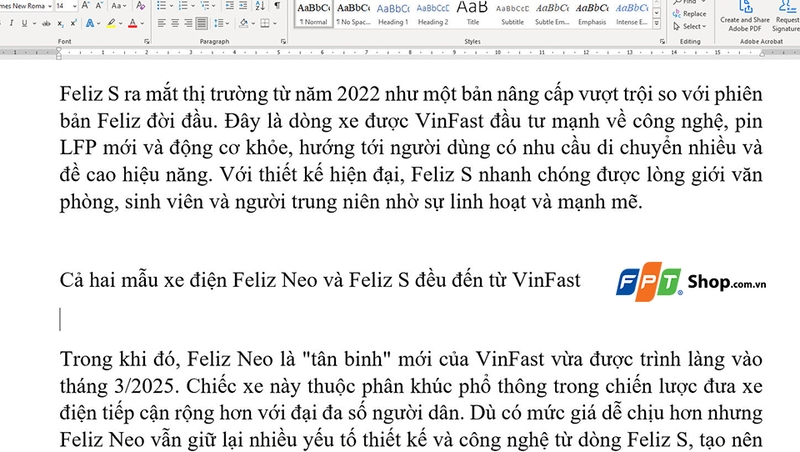The height and width of the screenshot is (452, 800).
Task: Apply the Intense Emphasis style
Action: pyautogui.click(x=632, y=13)
